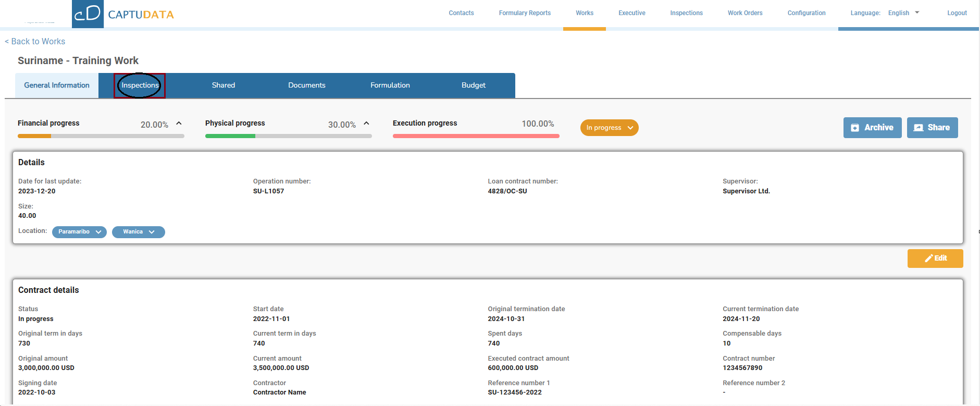Open the Documents tab
The width and height of the screenshot is (980, 406).
306,85
